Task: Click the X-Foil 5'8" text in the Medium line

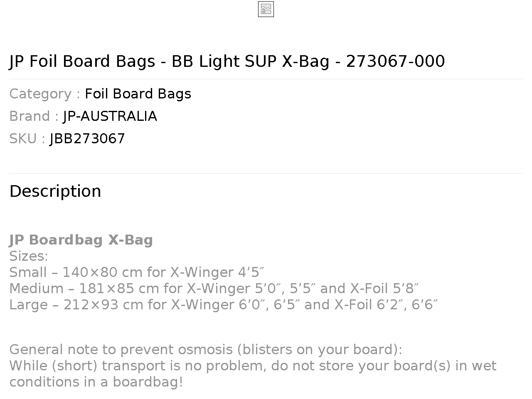Action: tap(384, 289)
